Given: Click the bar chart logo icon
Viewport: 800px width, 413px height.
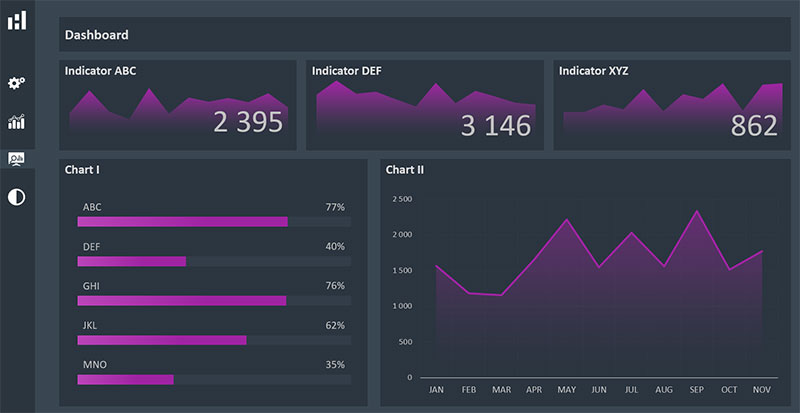Looking at the screenshot, I should coord(17,19).
